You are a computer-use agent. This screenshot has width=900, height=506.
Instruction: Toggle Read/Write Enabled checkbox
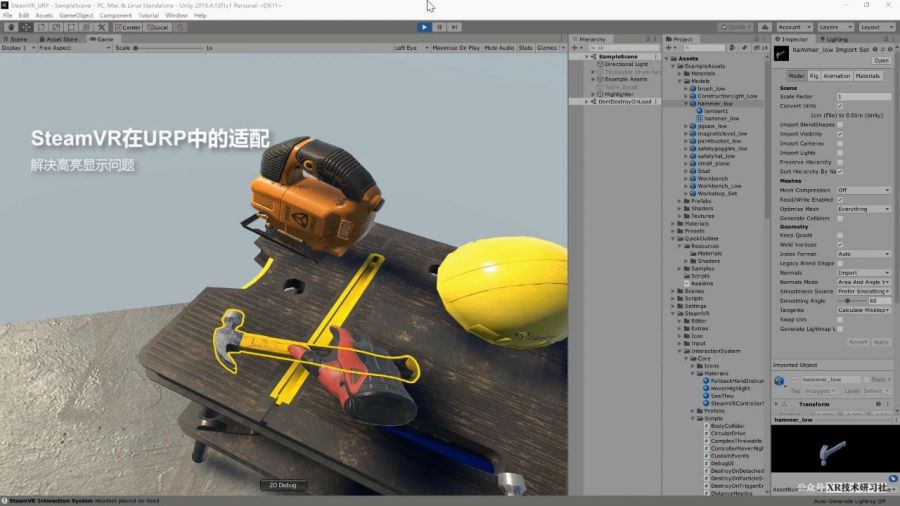coord(840,200)
